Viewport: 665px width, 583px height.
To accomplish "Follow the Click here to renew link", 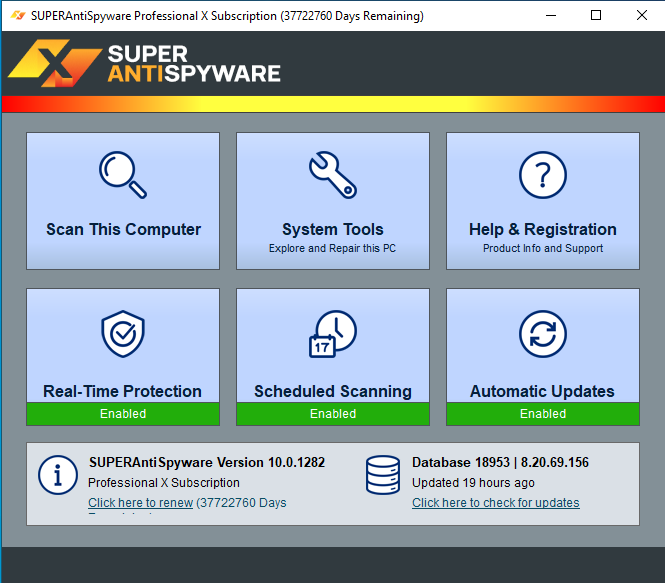I will pos(140,502).
